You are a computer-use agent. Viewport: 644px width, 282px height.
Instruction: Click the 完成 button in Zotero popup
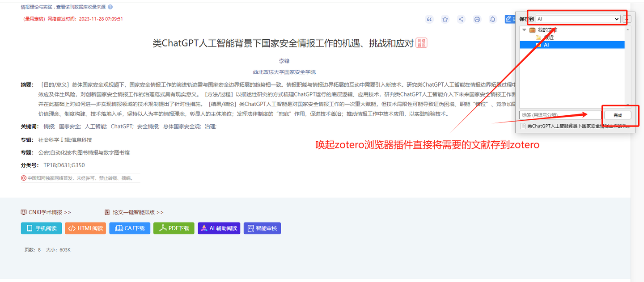point(617,115)
